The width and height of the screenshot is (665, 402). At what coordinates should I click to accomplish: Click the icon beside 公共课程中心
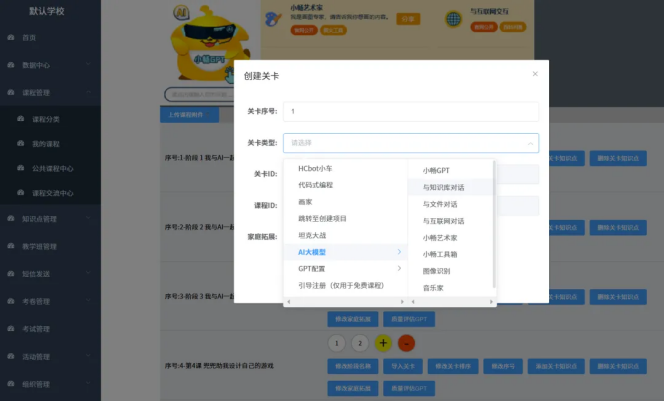pyautogui.click(x=20, y=168)
